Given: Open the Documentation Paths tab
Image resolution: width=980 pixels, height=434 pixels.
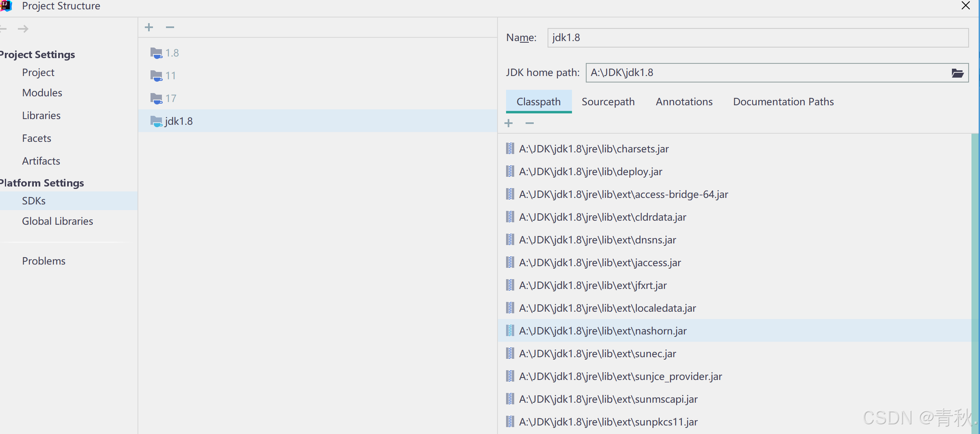Looking at the screenshot, I should point(783,102).
